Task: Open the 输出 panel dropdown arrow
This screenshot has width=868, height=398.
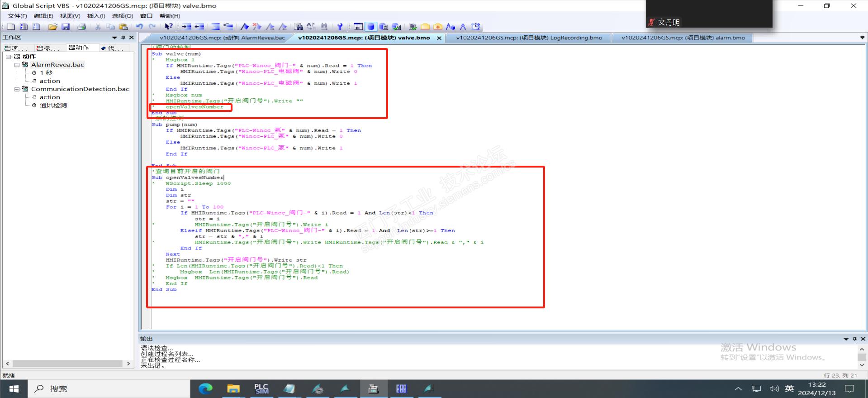Action: (846, 339)
